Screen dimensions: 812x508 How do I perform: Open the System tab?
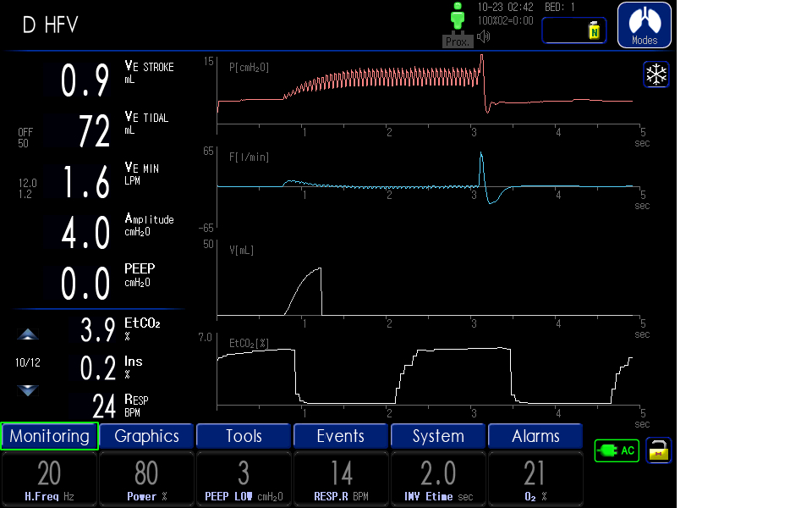pos(438,436)
